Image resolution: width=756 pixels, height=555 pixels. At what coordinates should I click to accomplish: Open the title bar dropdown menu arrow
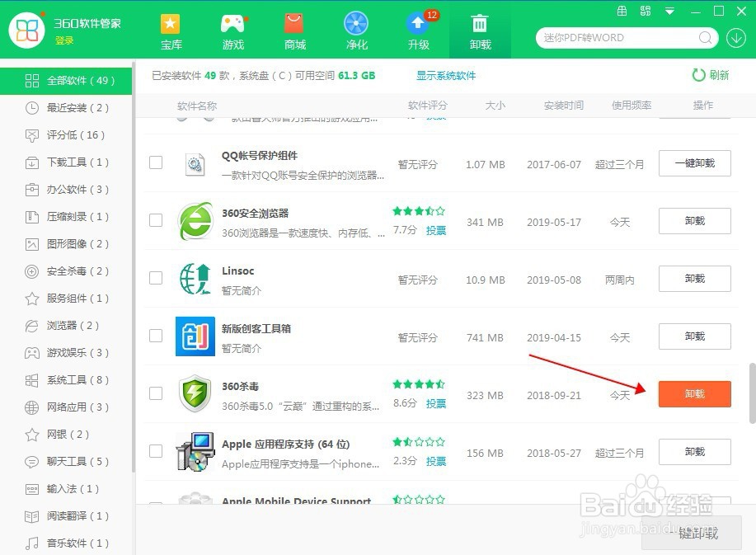click(669, 11)
